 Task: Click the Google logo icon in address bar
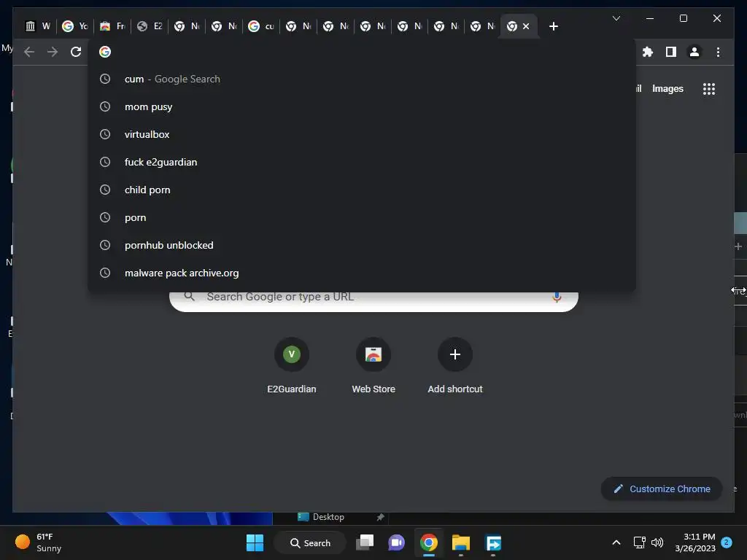click(105, 52)
